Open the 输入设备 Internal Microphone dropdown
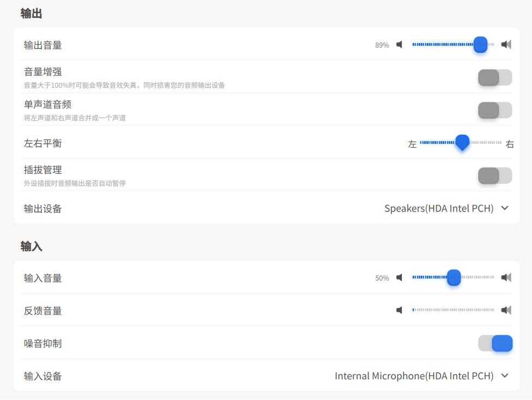This screenshot has height=400, width=532. point(422,376)
